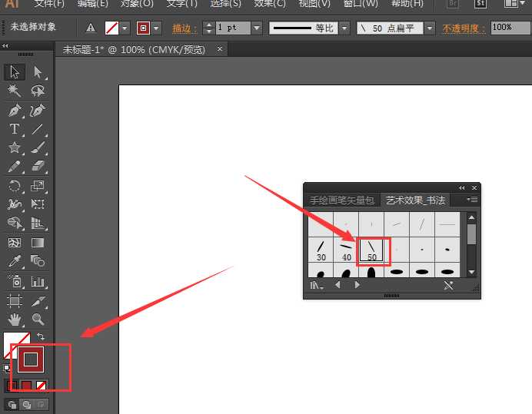Click the remove brush stroke icon
The image size is (532, 414).
[x=448, y=285]
